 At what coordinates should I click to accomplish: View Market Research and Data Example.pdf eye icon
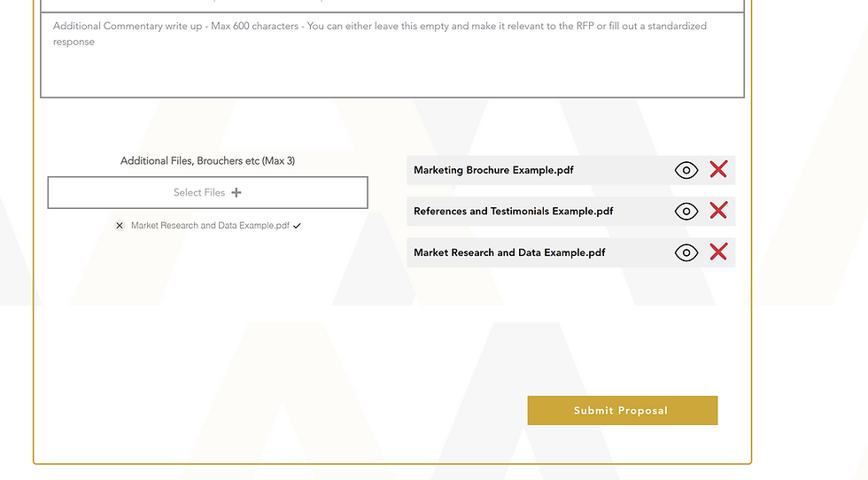coord(686,252)
